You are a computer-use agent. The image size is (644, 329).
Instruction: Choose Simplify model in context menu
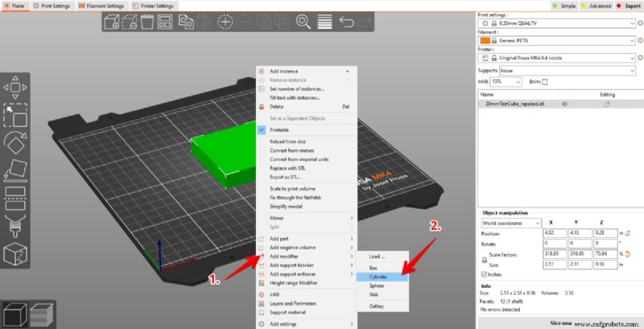pyautogui.click(x=307, y=207)
